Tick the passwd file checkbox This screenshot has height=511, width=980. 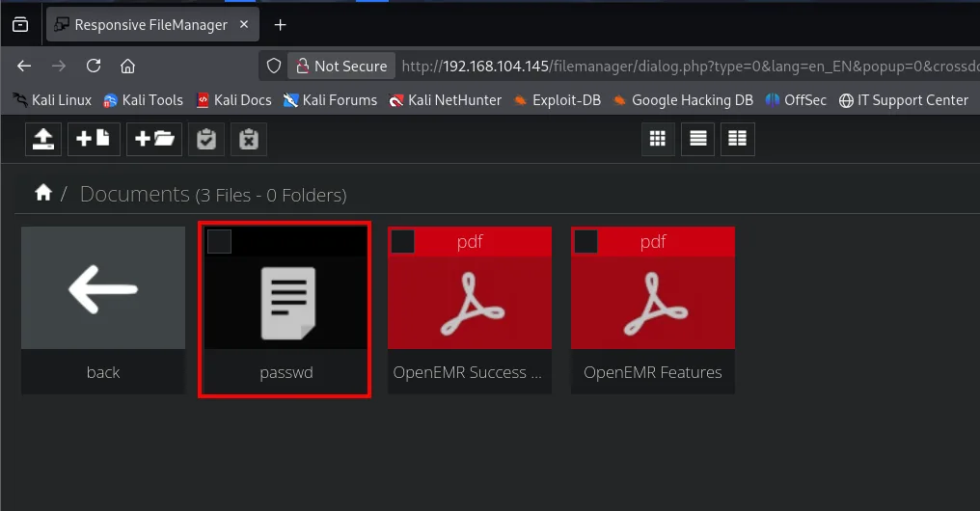click(x=219, y=241)
